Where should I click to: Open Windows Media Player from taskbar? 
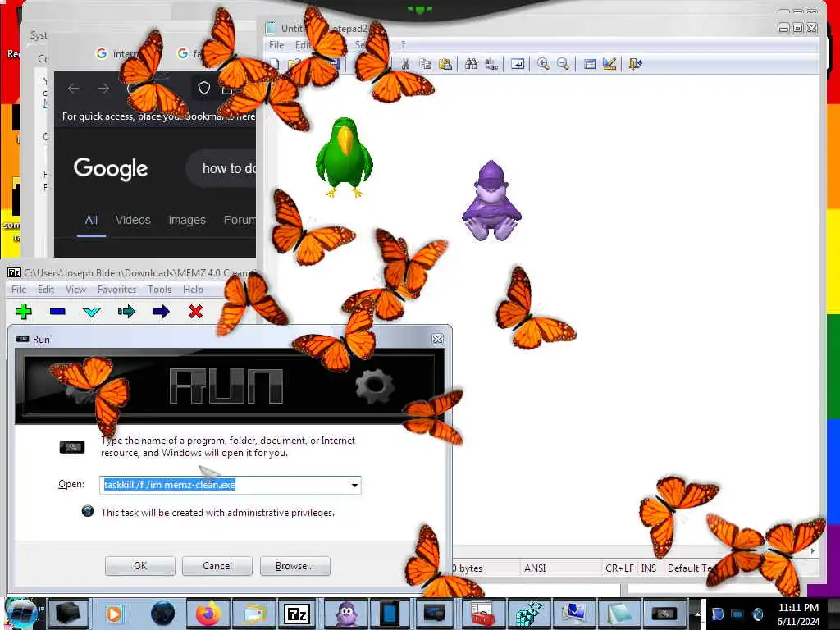pyautogui.click(x=113, y=614)
